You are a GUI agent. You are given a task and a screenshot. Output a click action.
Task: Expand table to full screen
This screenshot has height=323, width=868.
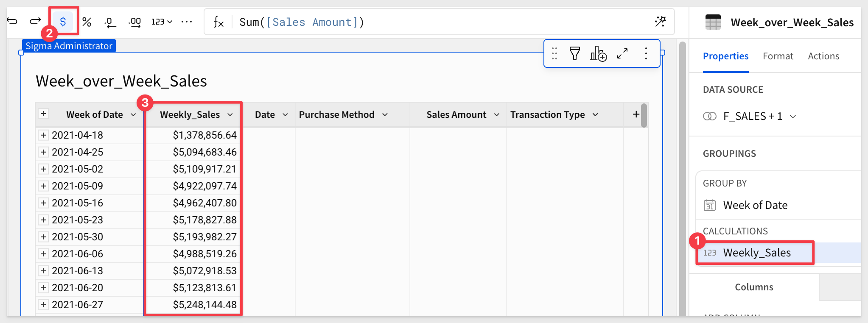(x=622, y=54)
